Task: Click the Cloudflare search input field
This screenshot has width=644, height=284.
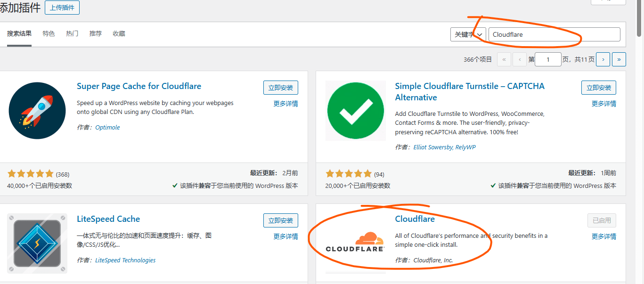Action: pos(554,34)
